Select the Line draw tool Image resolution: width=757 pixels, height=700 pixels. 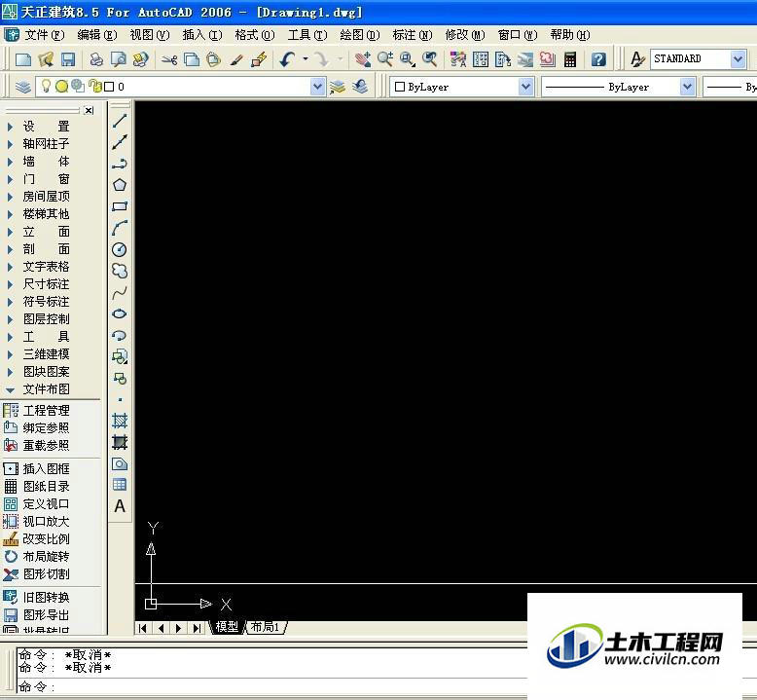coord(120,121)
